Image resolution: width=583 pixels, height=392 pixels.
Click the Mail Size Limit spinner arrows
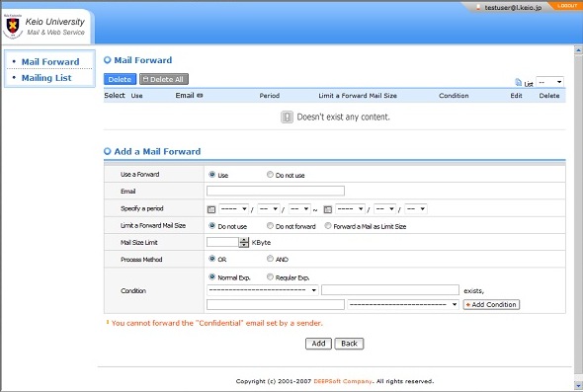coord(244,242)
